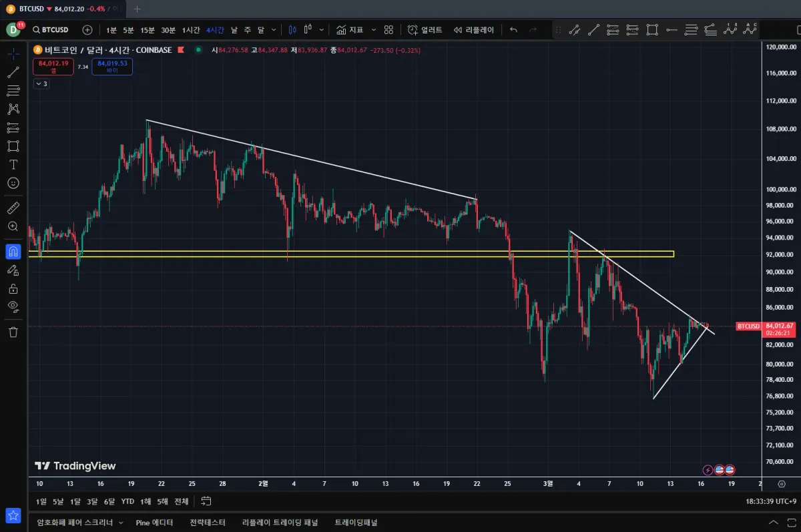Viewport: 801px width, 532px height.
Task: Click the 리플레이 replay button
Action: tap(474, 29)
